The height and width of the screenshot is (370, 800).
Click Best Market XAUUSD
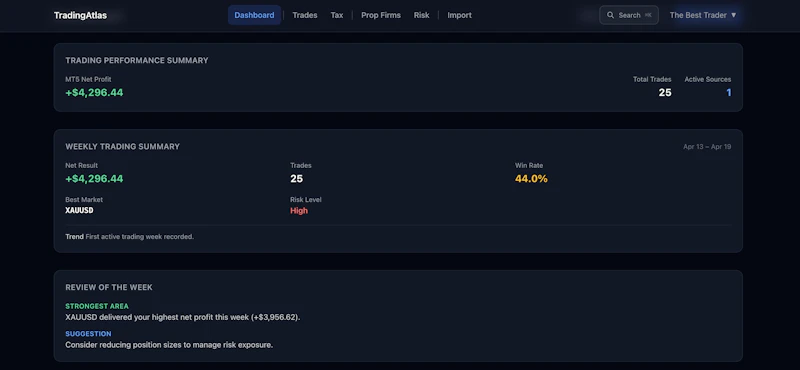tap(79, 210)
